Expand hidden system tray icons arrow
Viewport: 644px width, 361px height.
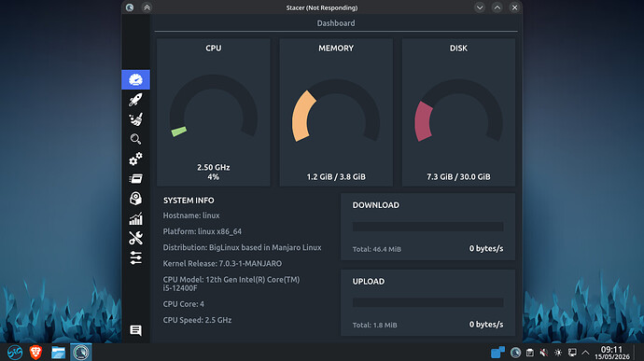[x=586, y=353]
